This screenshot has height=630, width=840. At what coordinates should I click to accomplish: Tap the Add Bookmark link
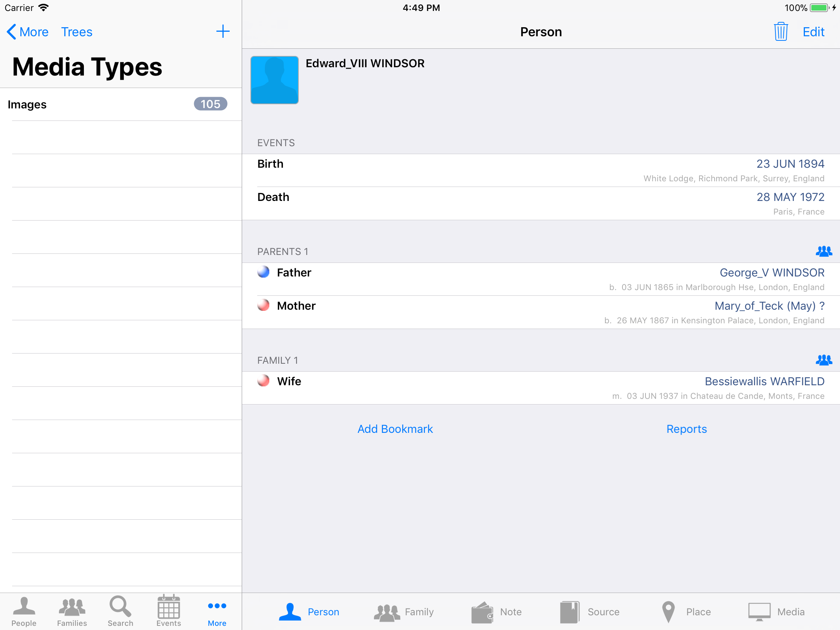click(395, 429)
